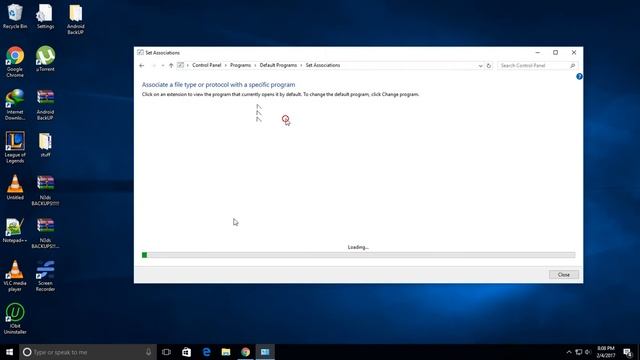Viewport: 640px width, 360px height.
Task: Open recent locations dropdown arrow
Action: tap(162, 65)
